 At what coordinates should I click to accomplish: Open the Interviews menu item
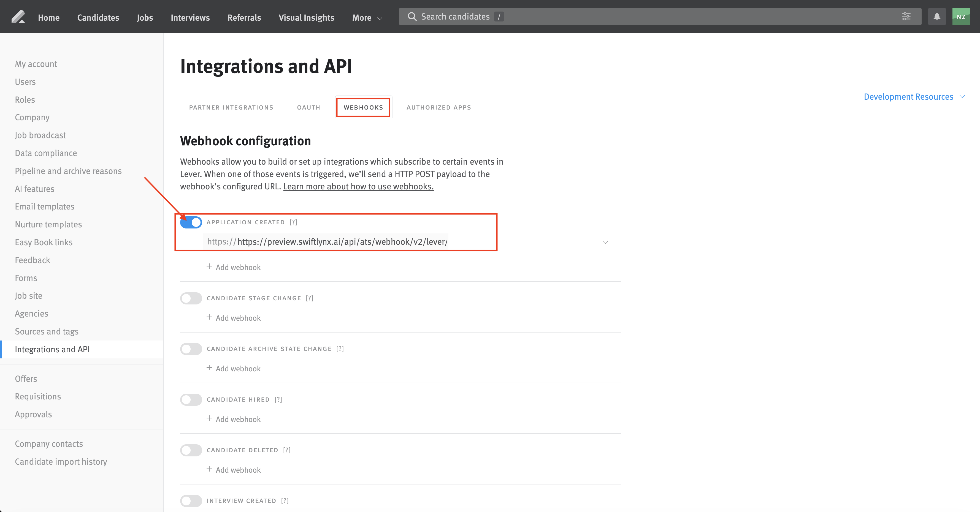(190, 18)
